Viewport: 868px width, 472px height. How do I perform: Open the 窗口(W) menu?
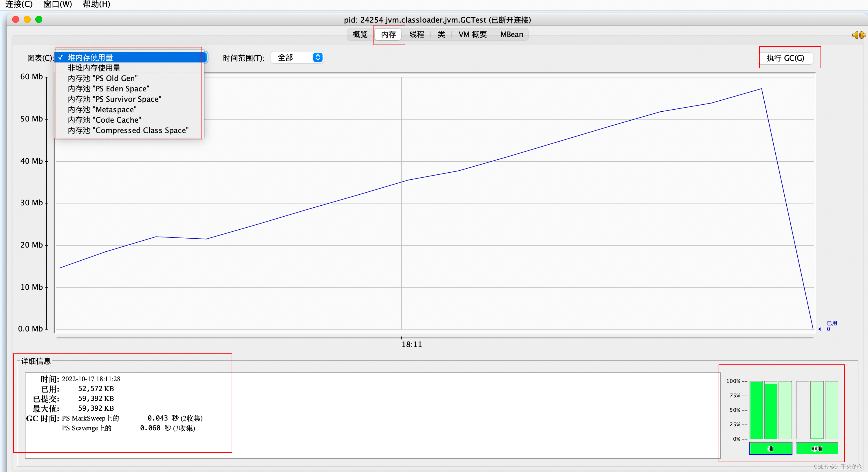(x=58, y=4)
